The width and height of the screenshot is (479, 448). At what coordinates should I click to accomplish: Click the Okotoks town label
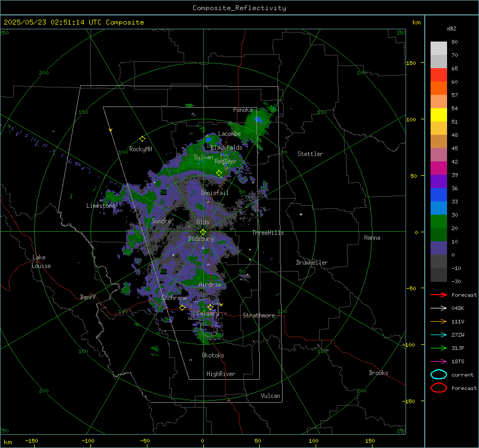click(213, 355)
